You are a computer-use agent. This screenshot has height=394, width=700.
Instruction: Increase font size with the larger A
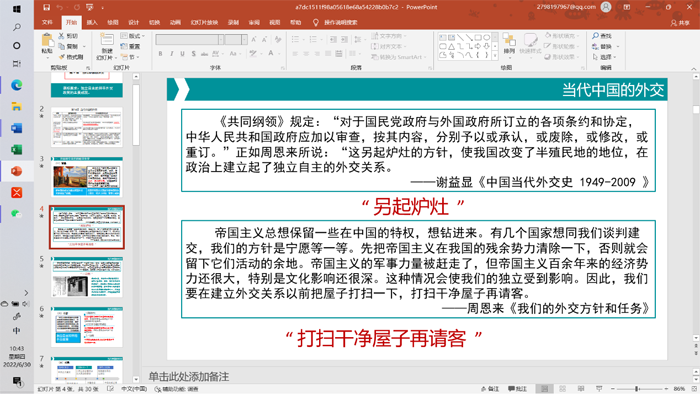click(x=254, y=40)
